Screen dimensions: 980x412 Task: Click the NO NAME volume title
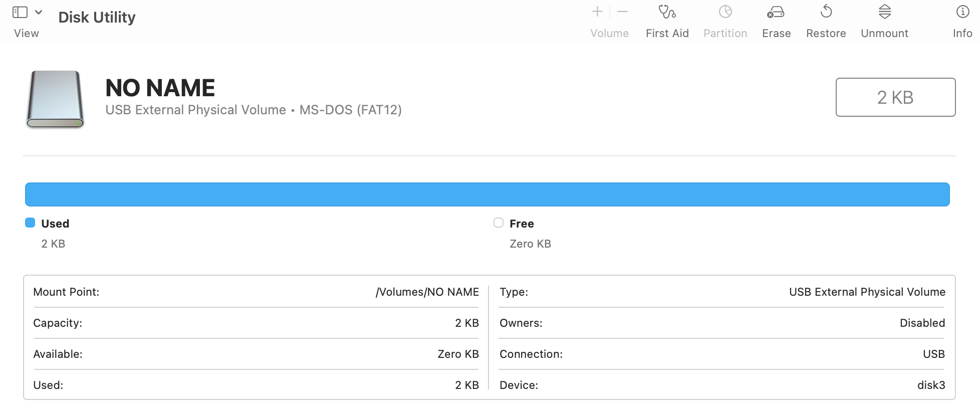160,88
